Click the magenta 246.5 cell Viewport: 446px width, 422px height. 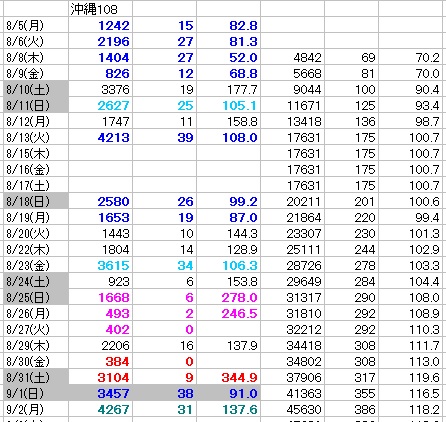228,313
